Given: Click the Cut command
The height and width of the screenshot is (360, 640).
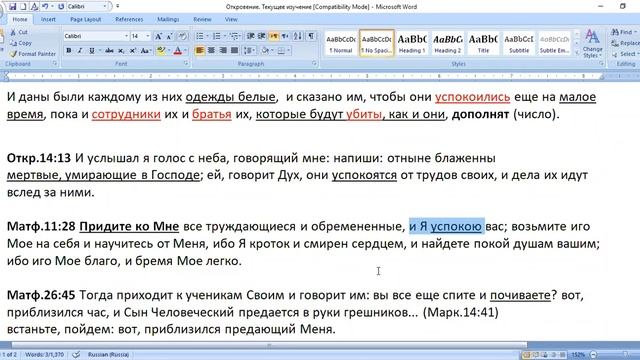Looking at the screenshot, I should coord(19,32).
